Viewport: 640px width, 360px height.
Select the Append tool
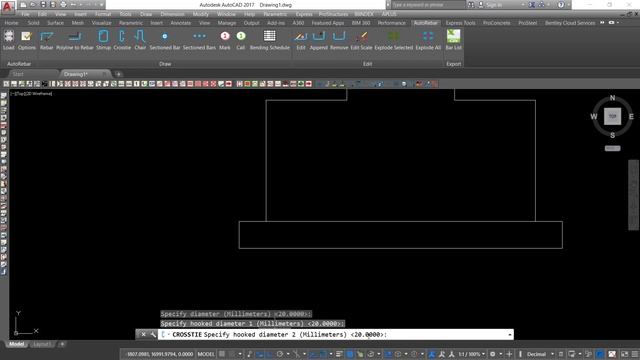pyautogui.click(x=319, y=40)
